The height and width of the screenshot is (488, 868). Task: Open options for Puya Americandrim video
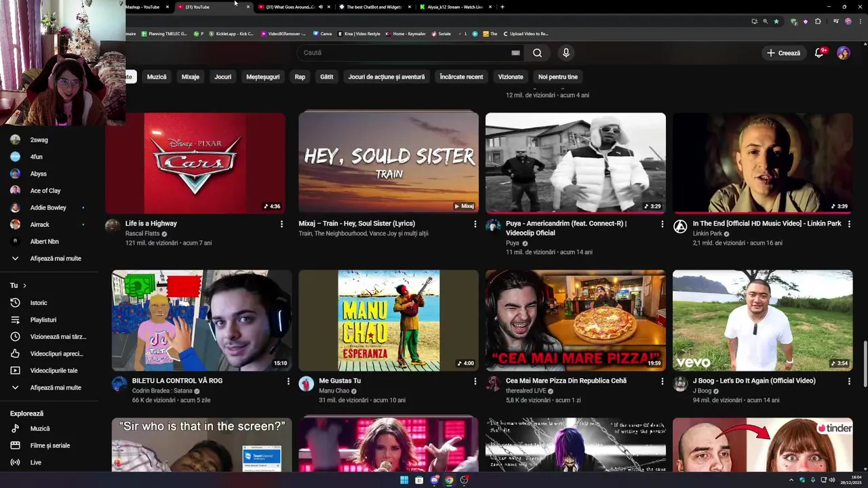click(663, 224)
